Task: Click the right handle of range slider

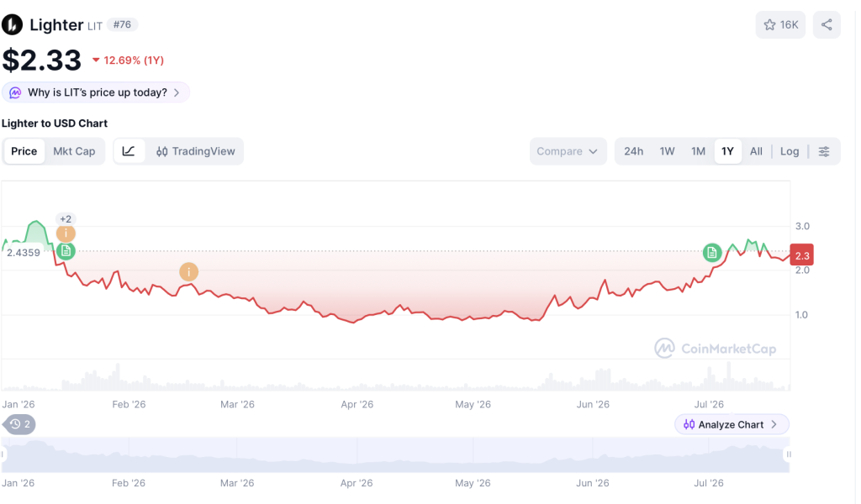Action: 789,454
